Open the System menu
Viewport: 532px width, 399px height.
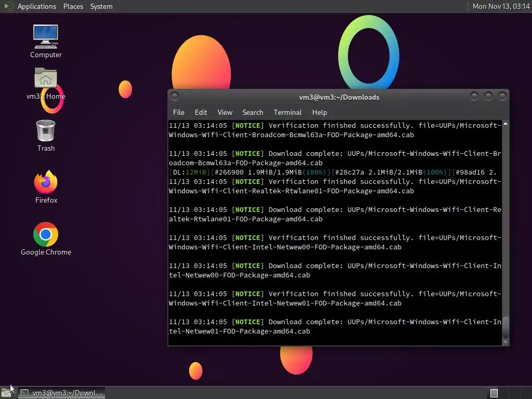pos(101,6)
